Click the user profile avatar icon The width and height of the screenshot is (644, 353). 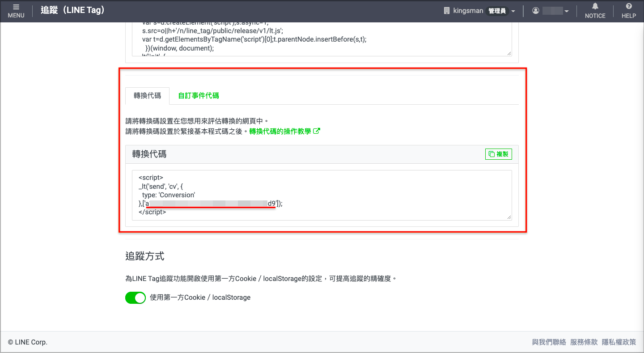pyautogui.click(x=535, y=11)
